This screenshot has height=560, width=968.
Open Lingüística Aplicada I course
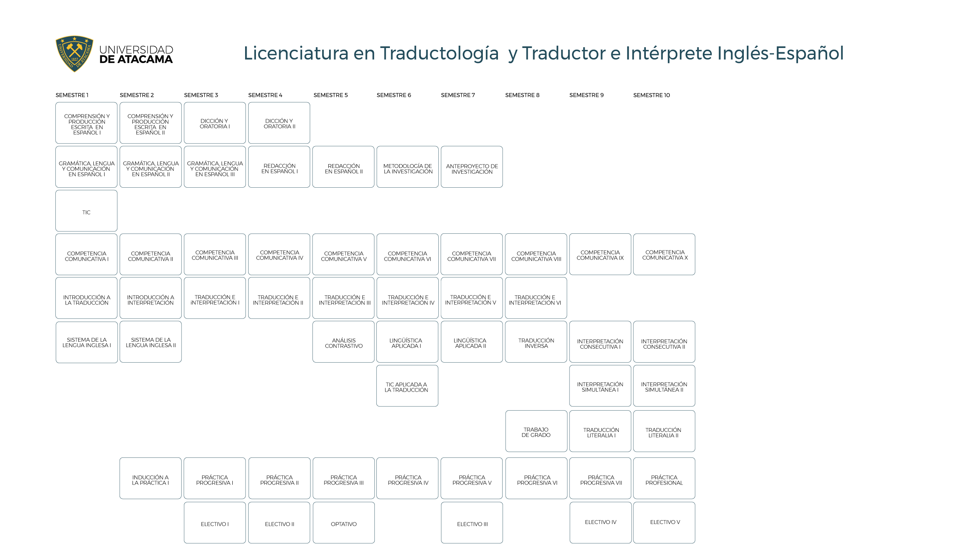coord(407,342)
